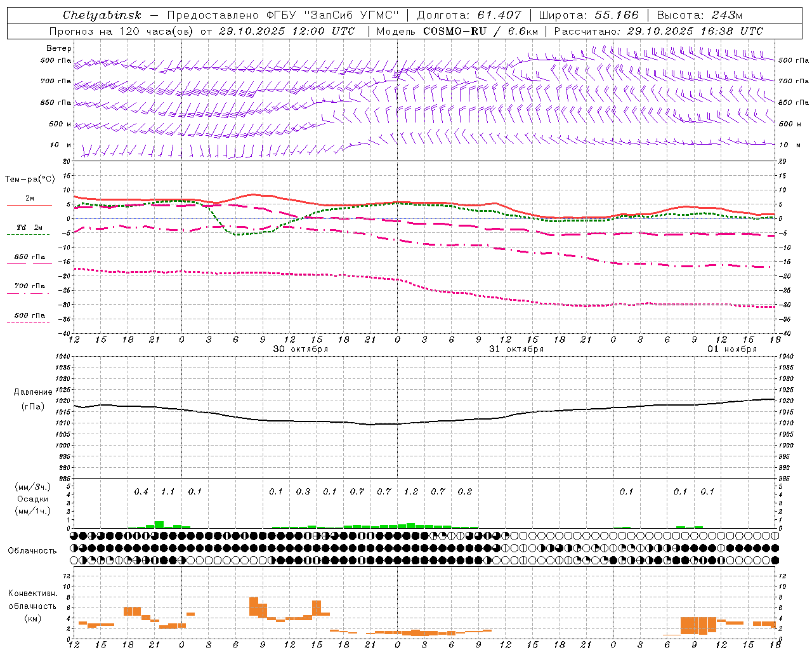
Task: Click the 'Давление' pressure panel label
Action: 32,392
